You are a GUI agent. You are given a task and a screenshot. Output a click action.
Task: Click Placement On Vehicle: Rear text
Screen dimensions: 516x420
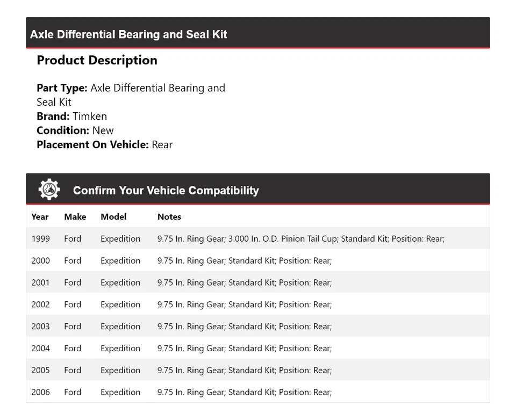coord(104,144)
